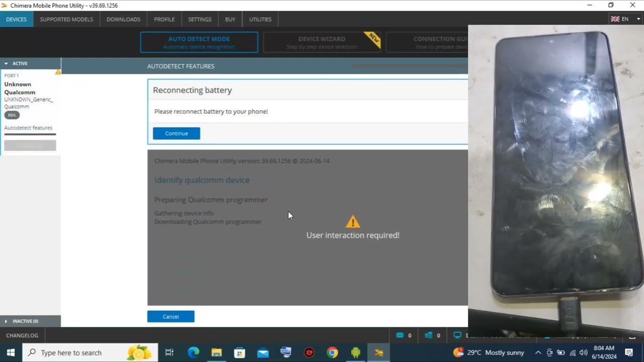Open the Connection Guide
The image size is (644, 362).
427,42
